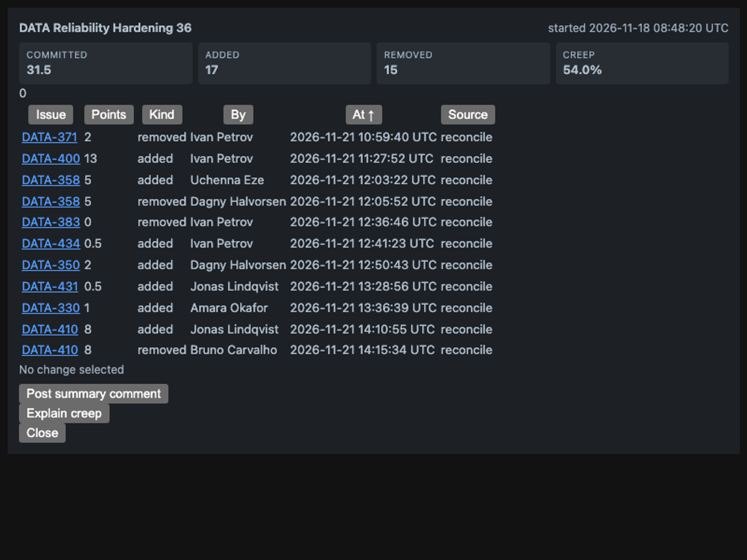Image resolution: width=747 pixels, height=560 pixels.
Task: Click timestamp 2026-11-21 12:41:23 UTC
Action: [362, 243]
